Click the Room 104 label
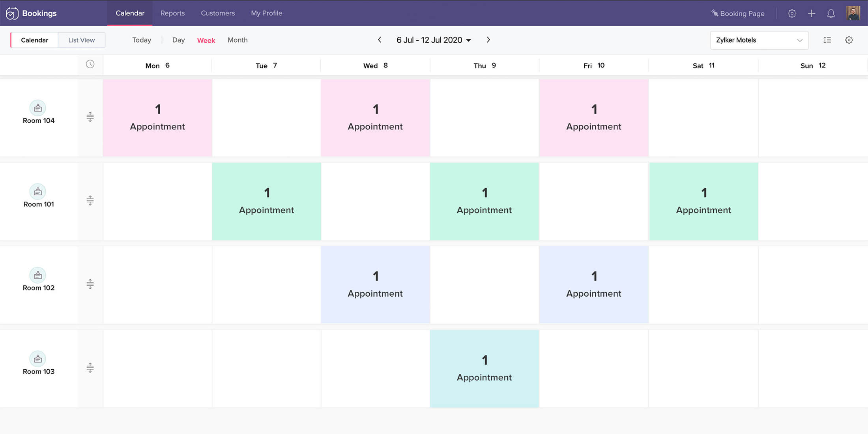 pyautogui.click(x=39, y=120)
